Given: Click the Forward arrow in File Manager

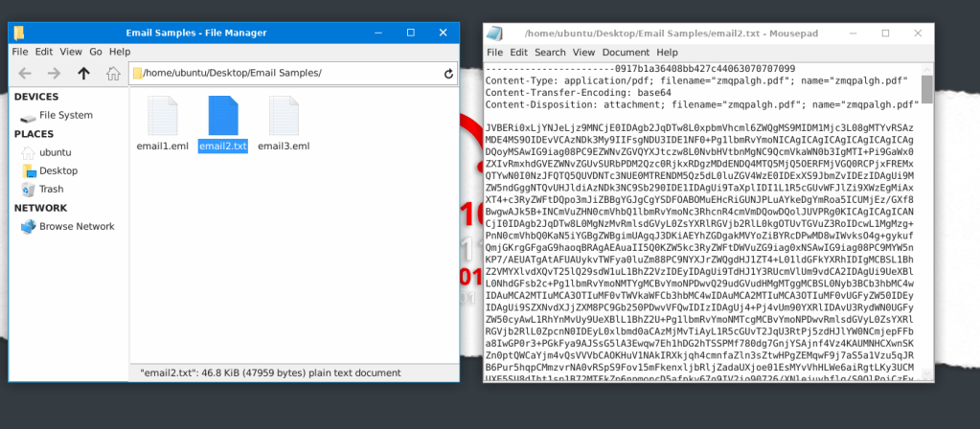Looking at the screenshot, I should (54, 73).
